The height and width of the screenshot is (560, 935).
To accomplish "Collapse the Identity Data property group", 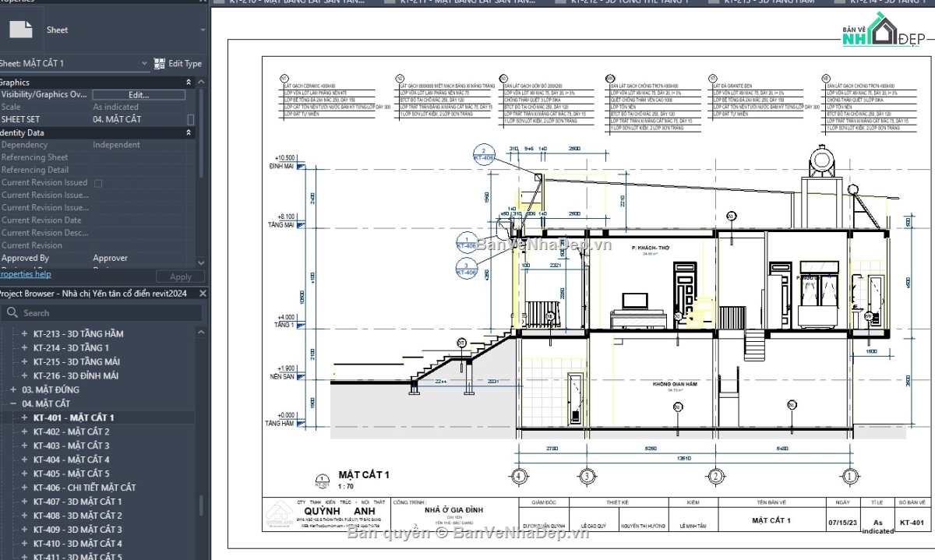I will click(x=188, y=132).
